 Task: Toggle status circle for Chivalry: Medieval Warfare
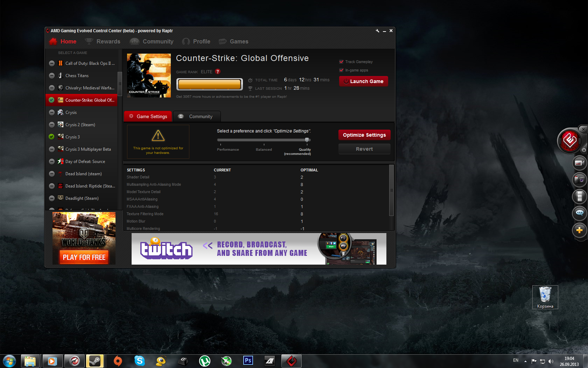click(x=51, y=88)
